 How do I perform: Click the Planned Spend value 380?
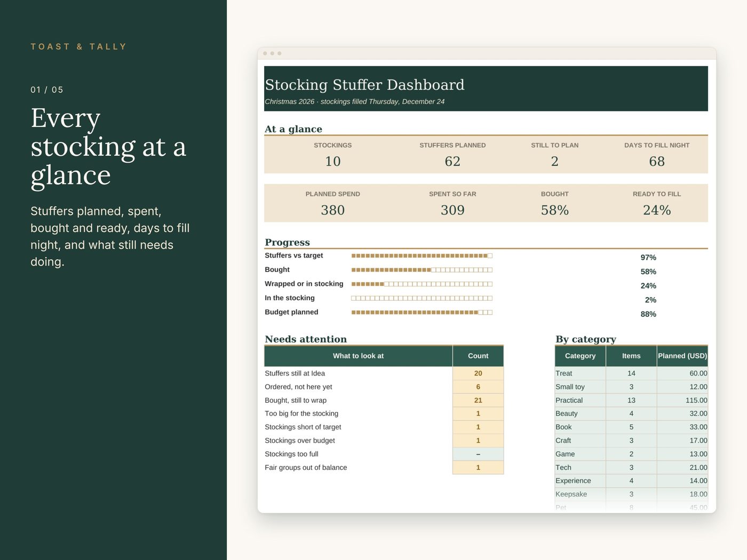(x=332, y=210)
